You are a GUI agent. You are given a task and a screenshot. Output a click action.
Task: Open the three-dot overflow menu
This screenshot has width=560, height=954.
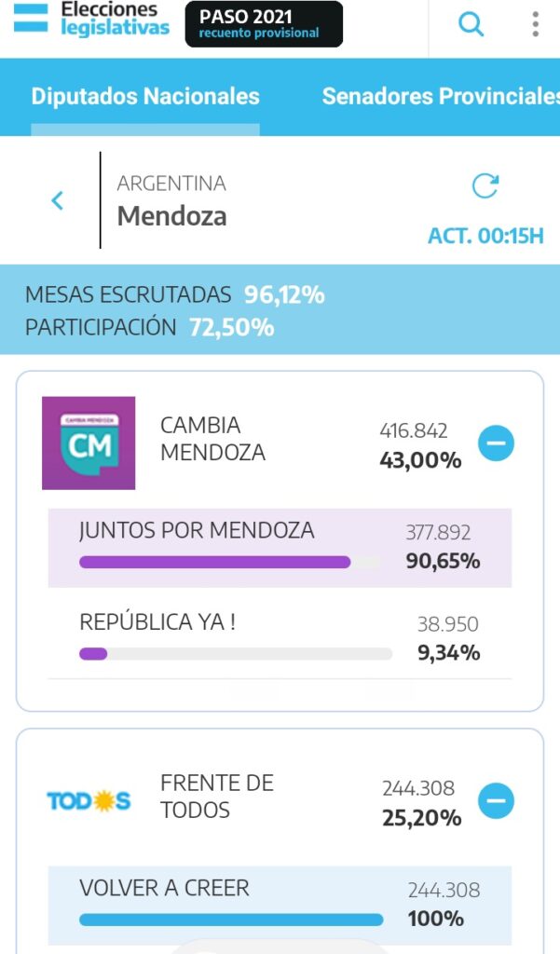point(535,24)
